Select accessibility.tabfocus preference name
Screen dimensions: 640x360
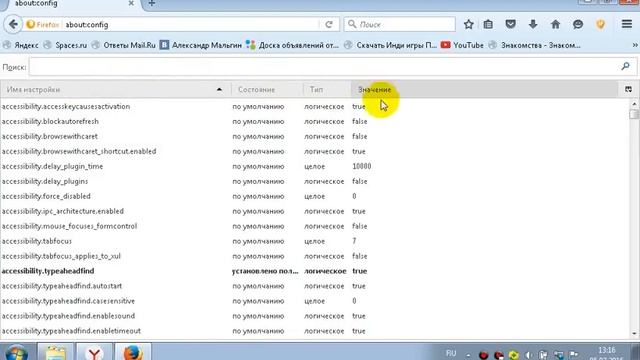pyautogui.click(x=37, y=241)
